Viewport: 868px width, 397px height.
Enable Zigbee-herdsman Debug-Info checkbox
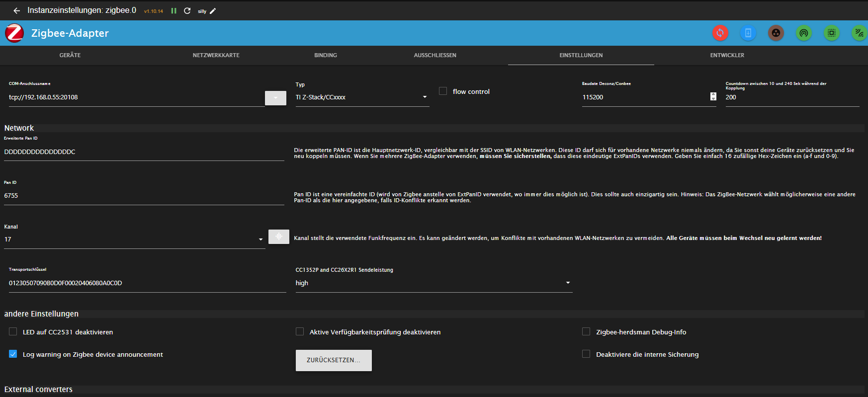pyautogui.click(x=586, y=331)
